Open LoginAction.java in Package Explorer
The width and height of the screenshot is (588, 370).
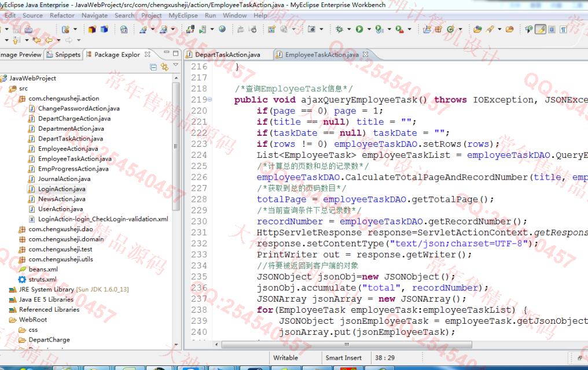pos(61,188)
